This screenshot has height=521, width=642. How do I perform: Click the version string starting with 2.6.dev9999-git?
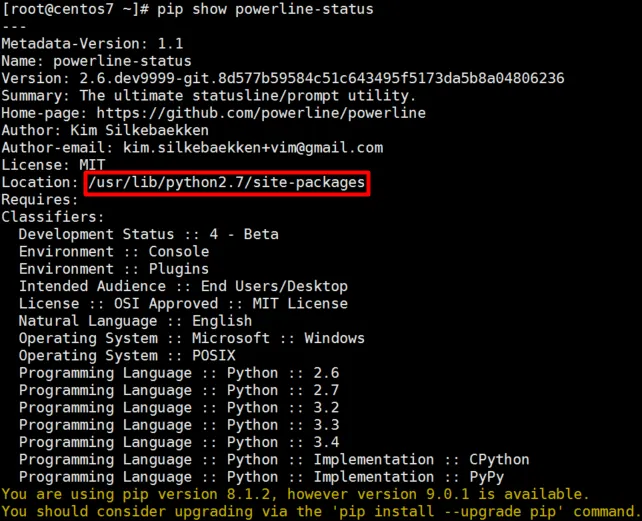click(x=322, y=78)
